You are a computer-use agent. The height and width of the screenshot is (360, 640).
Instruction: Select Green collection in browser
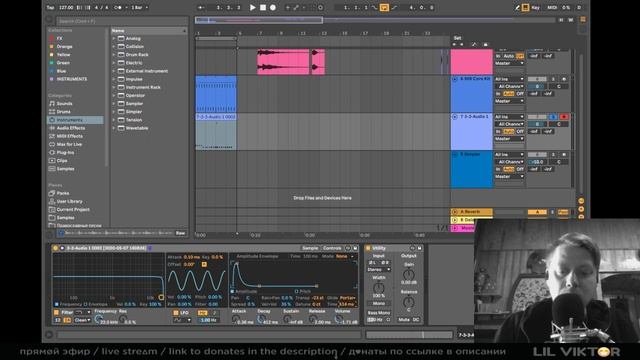(x=63, y=63)
